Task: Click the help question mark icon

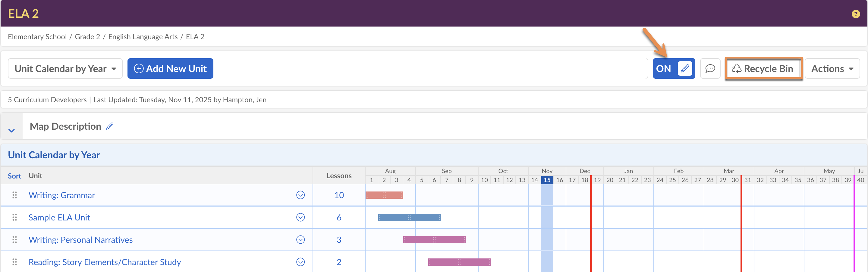Action: [x=855, y=14]
